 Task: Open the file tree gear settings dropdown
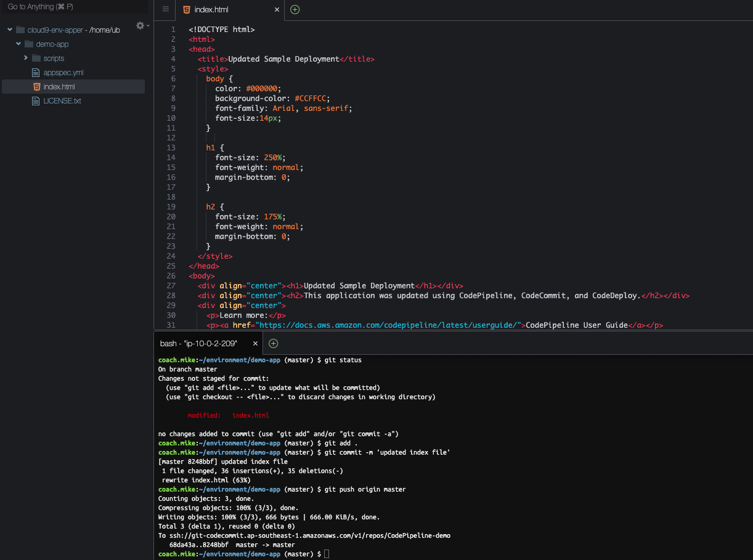(x=141, y=26)
